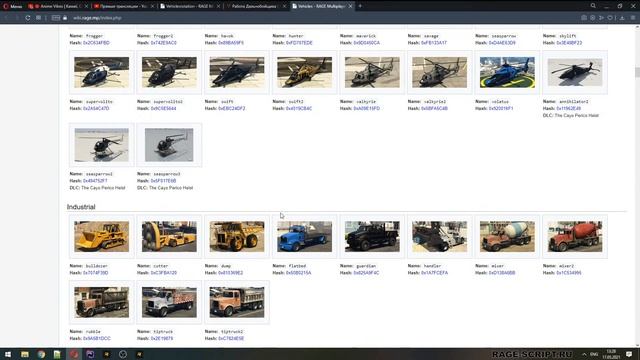Image resolution: width=640 pixels, height=360 pixels.
Task: Open the gold swift2 helicopter thumbnail
Action: click(x=304, y=72)
